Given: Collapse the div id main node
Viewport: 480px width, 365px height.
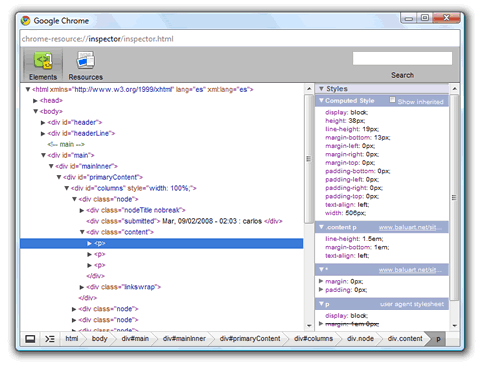Looking at the screenshot, I should coord(43,155).
